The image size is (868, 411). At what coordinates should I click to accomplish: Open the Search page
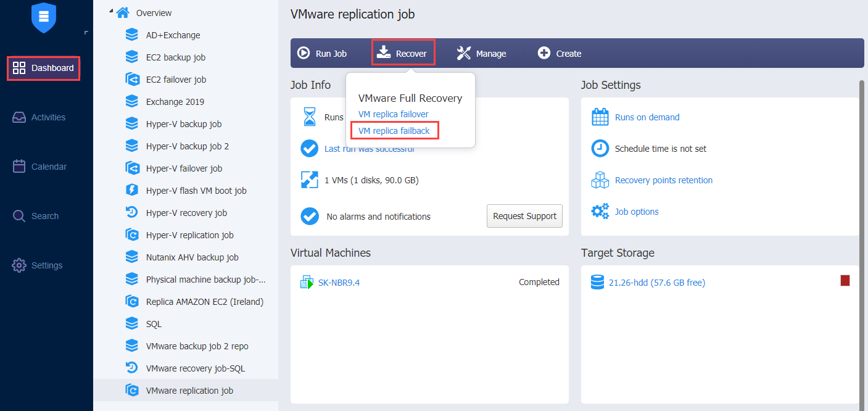pos(36,216)
